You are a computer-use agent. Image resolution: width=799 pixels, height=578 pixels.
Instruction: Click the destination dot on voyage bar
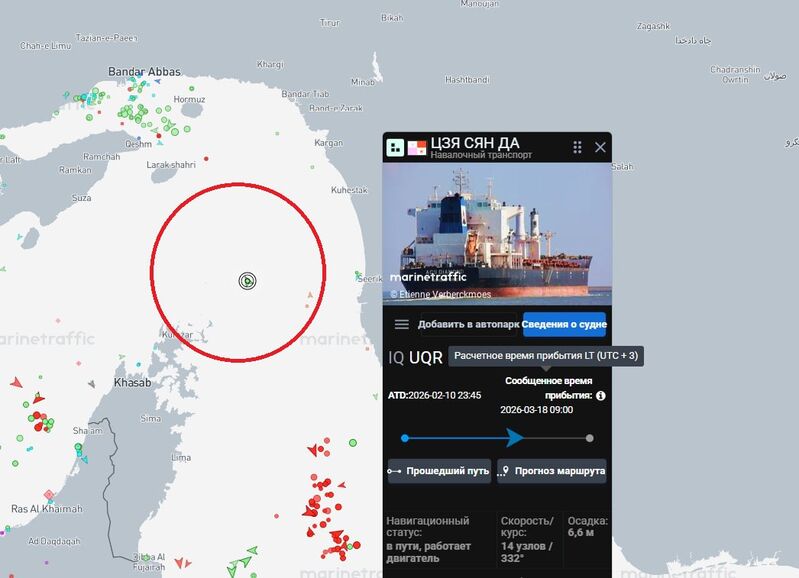point(590,438)
